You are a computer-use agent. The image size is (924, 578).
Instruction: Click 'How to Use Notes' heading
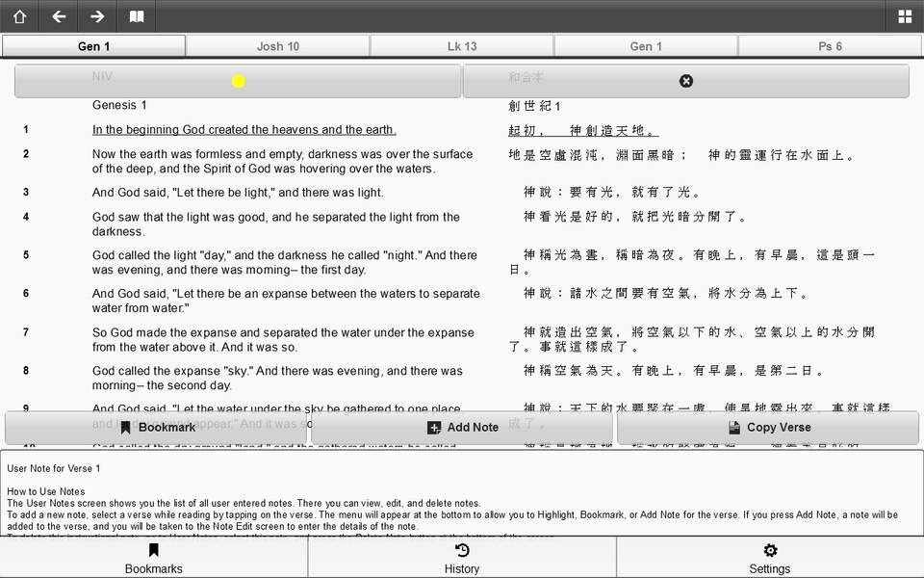46,491
